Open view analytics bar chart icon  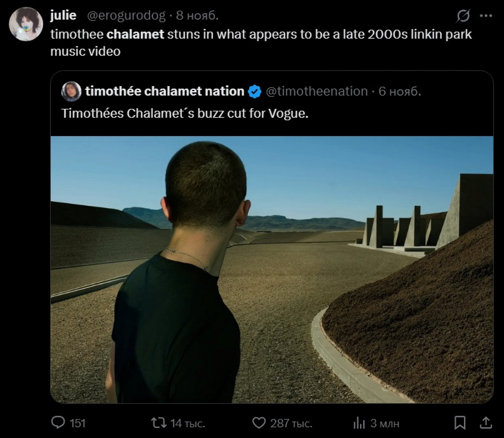click(x=359, y=423)
